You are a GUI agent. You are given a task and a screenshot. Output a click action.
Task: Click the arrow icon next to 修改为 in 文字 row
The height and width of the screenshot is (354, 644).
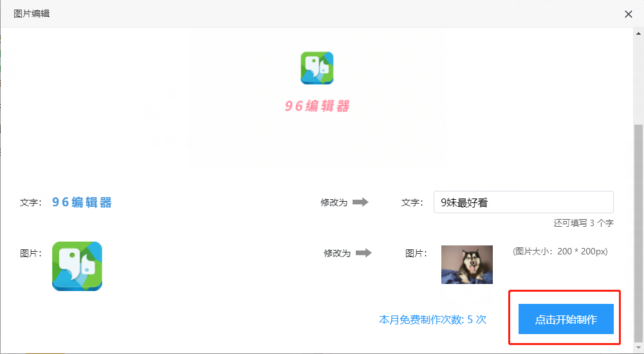pyautogui.click(x=361, y=202)
